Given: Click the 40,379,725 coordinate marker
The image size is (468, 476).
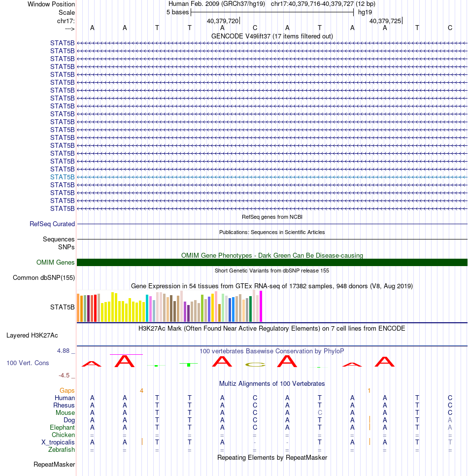Looking at the screenshot, I should click(x=385, y=21).
